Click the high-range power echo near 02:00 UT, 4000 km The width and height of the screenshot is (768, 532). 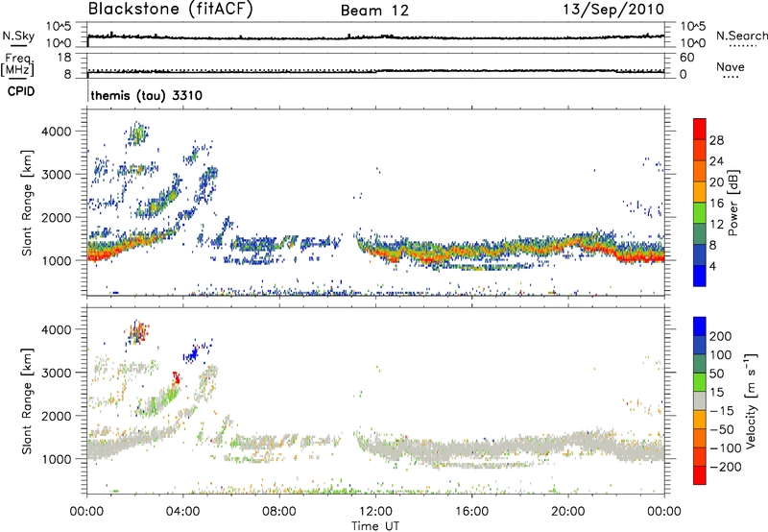click(x=137, y=133)
